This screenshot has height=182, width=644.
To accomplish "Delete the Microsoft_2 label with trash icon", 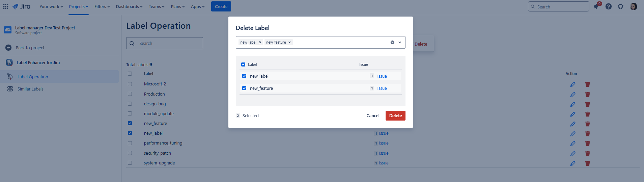I will coord(588,84).
